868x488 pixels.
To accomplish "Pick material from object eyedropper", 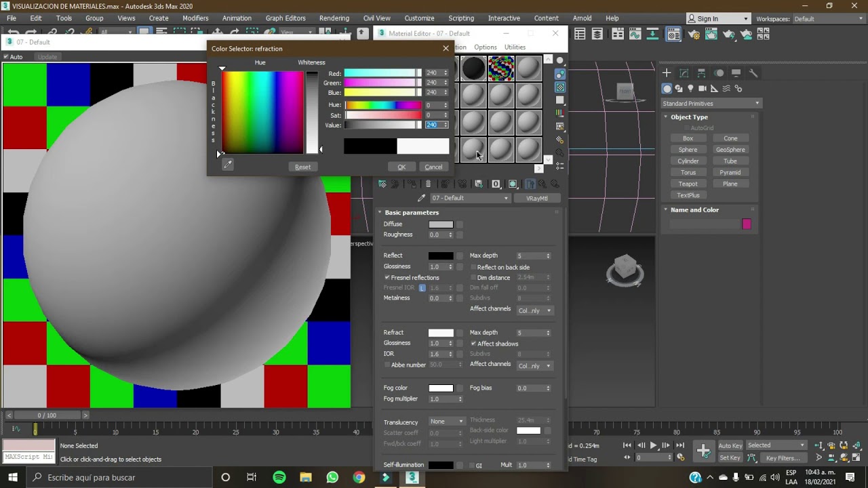I will 421,198.
